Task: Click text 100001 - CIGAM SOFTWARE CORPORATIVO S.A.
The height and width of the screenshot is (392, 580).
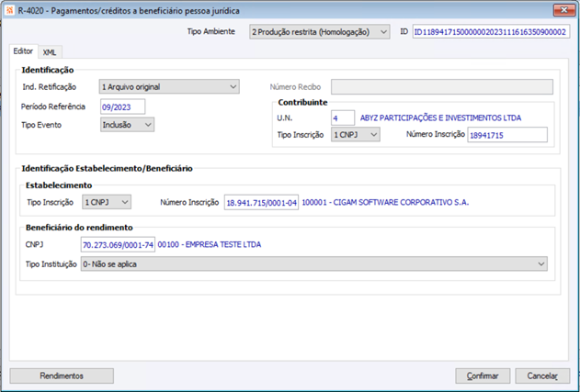Action: 385,203
